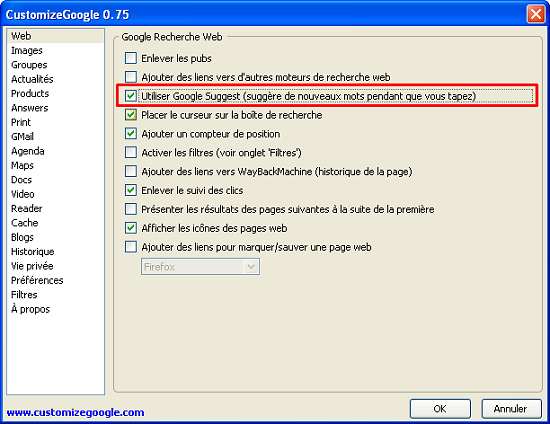
Task: Open Docs settings
Action: pos(55,180)
